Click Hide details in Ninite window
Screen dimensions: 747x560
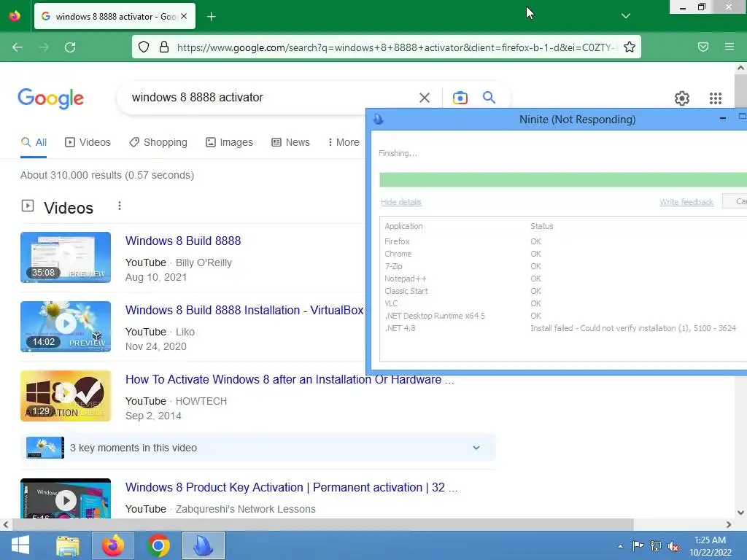tap(401, 202)
